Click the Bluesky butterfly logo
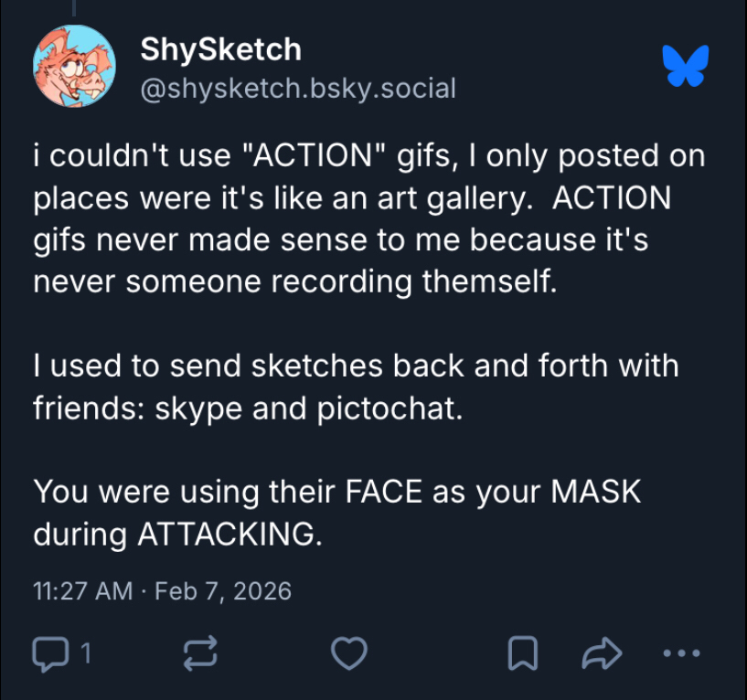 (x=686, y=66)
